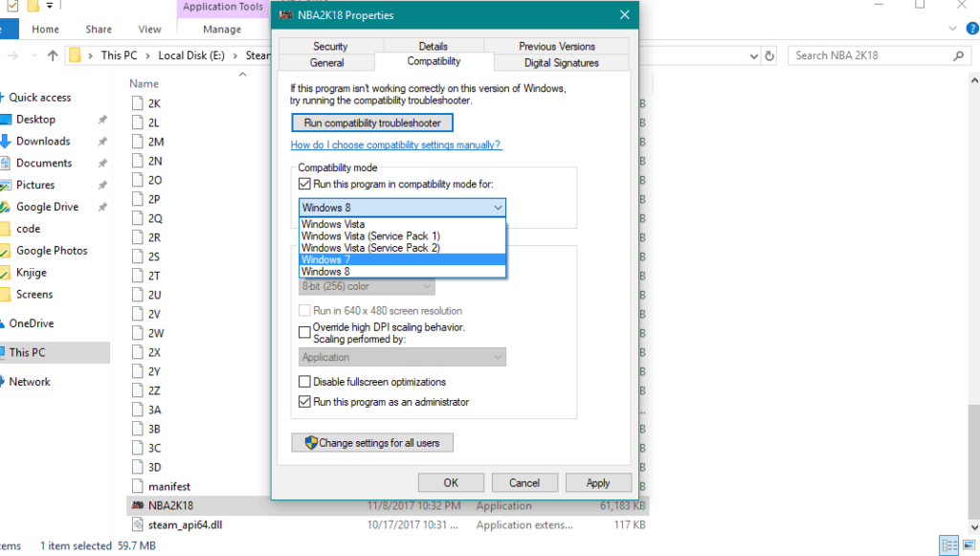Select Network in navigation pane

pos(30,382)
